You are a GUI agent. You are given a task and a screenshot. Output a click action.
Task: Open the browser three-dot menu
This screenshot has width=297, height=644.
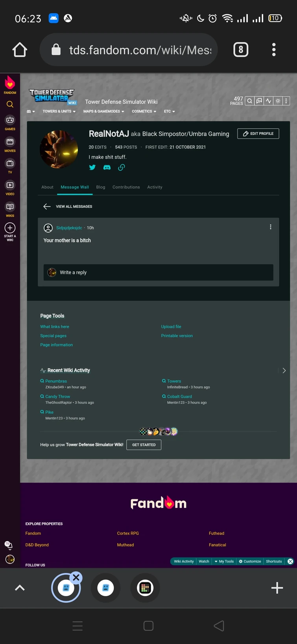[x=274, y=50]
